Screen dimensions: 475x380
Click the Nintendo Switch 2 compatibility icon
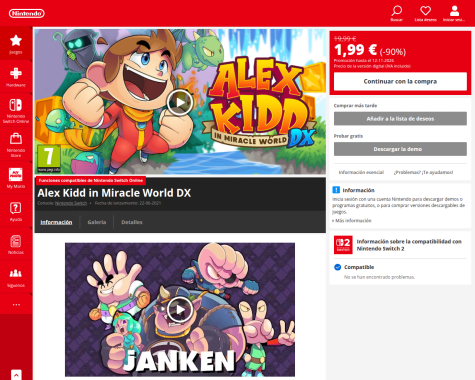(x=343, y=245)
